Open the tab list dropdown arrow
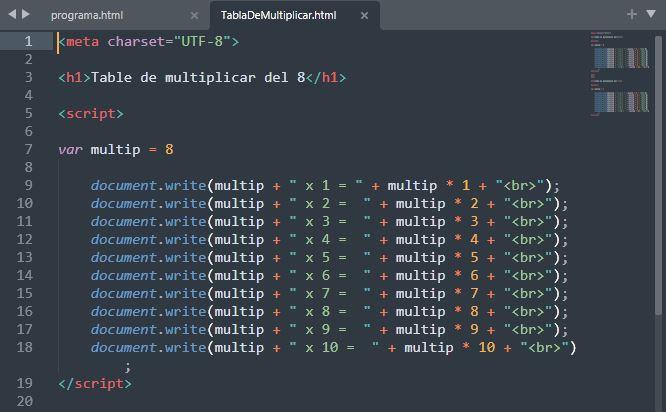 pyautogui.click(x=651, y=14)
